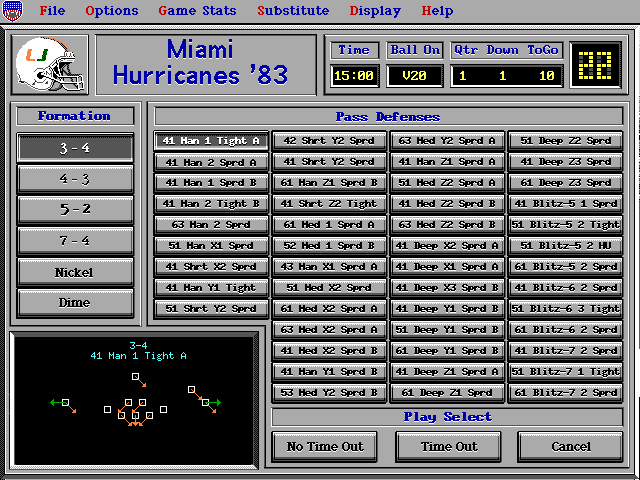Select 51 Med X2 Sprd play
Image resolution: width=640 pixels, height=480 pixels.
(x=329, y=288)
